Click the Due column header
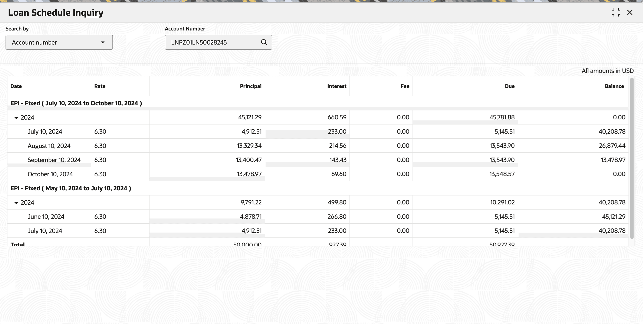Viewport: 644px width, 324px height. click(509, 86)
